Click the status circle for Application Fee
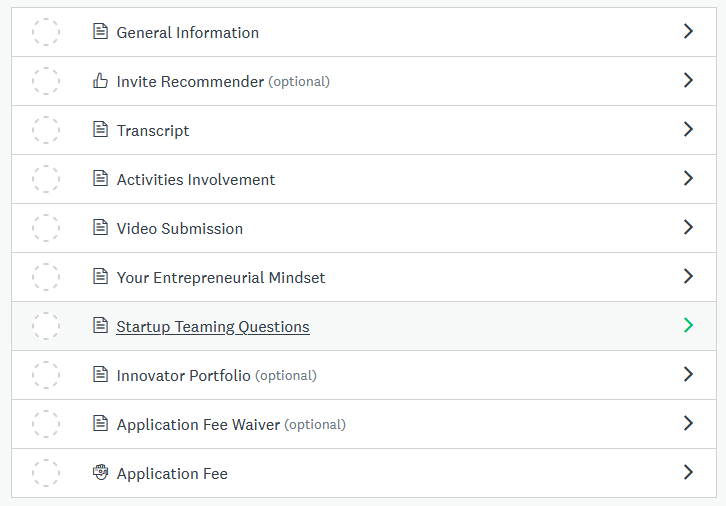Screen dimensions: 726x506 tap(46, 473)
